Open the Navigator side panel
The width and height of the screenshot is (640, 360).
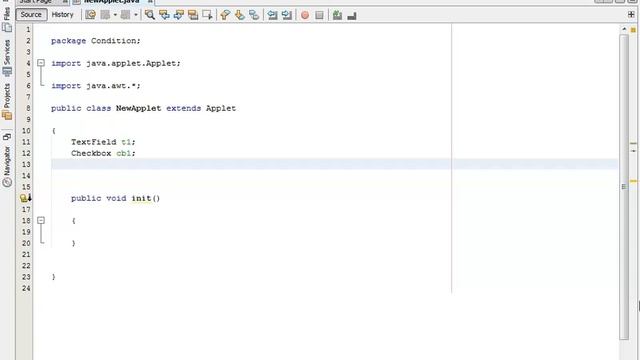pos(7,167)
